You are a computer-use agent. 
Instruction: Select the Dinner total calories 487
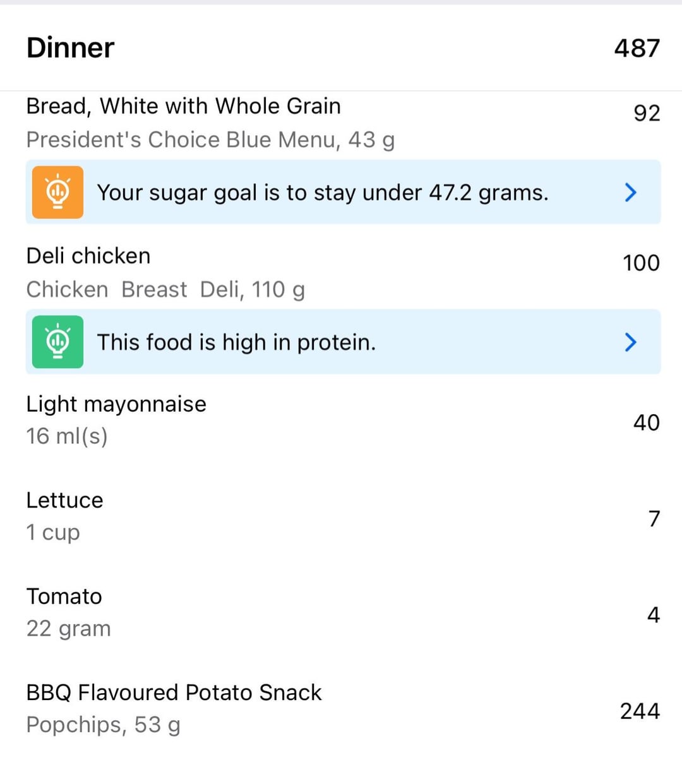pos(637,48)
